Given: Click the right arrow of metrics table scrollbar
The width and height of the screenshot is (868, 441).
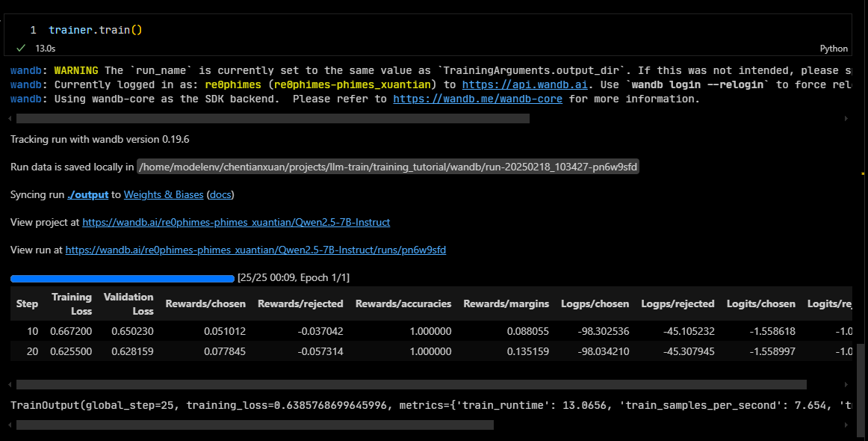Looking at the screenshot, I should (846, 384).
